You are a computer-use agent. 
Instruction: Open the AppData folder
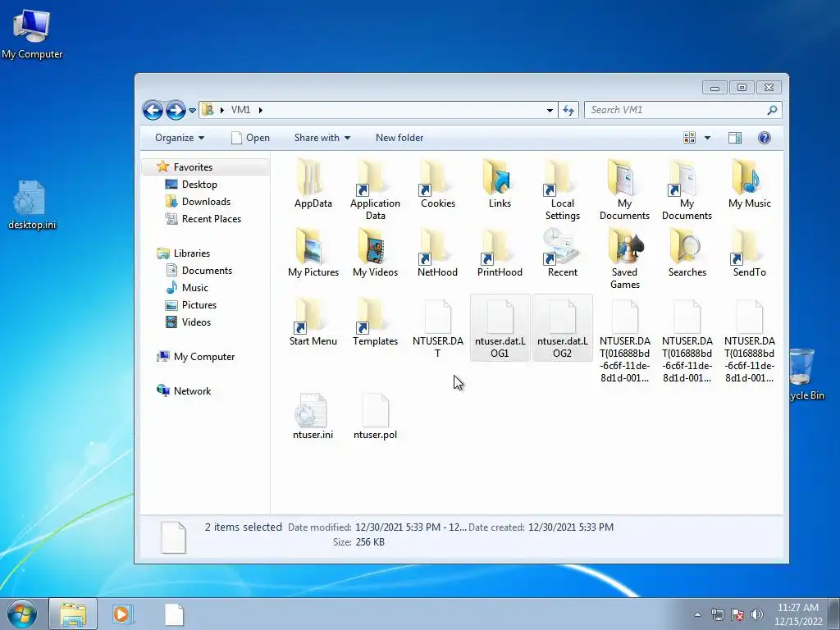(x=313, y=184)
